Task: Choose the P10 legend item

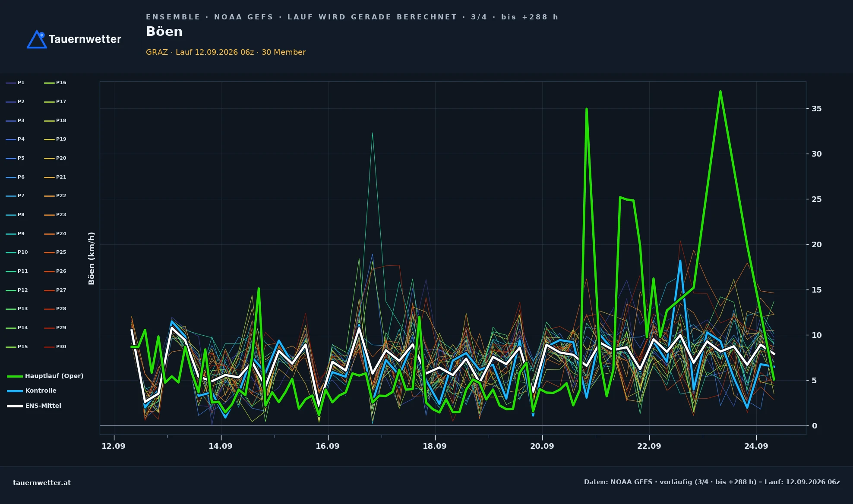Action: point(17,252)
